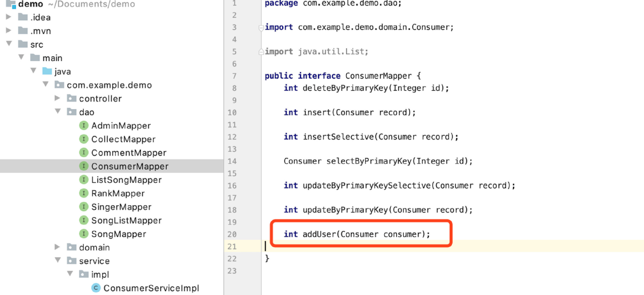Collapse the com.example.demo package arrow

click(x=46, y=84)
